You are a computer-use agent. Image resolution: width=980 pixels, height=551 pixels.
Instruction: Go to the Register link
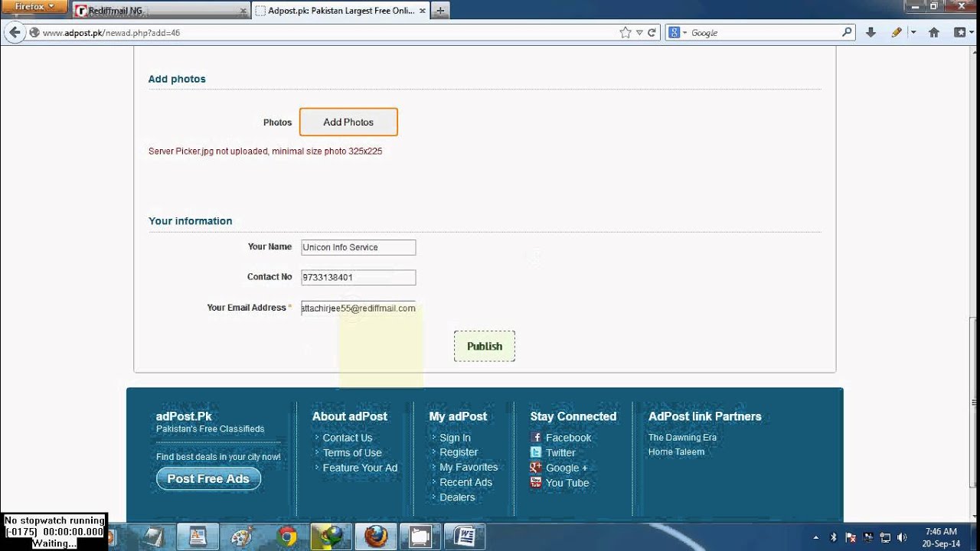point(459,452)
